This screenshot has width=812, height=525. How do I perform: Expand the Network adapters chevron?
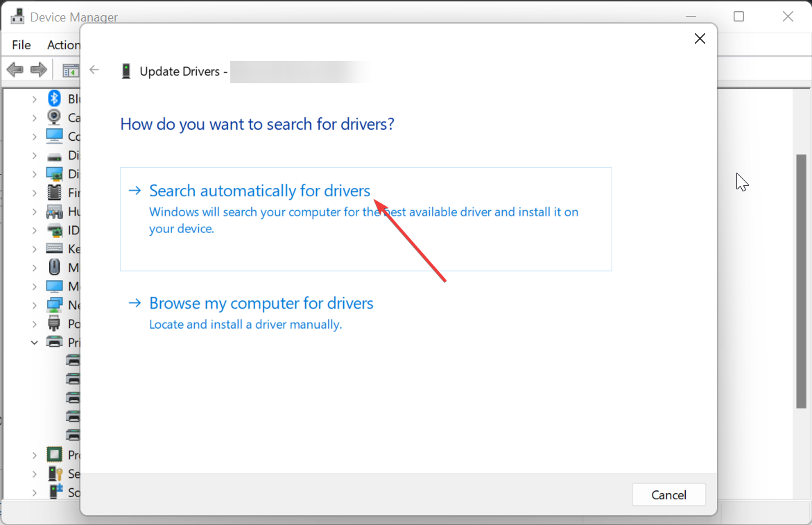34,305
